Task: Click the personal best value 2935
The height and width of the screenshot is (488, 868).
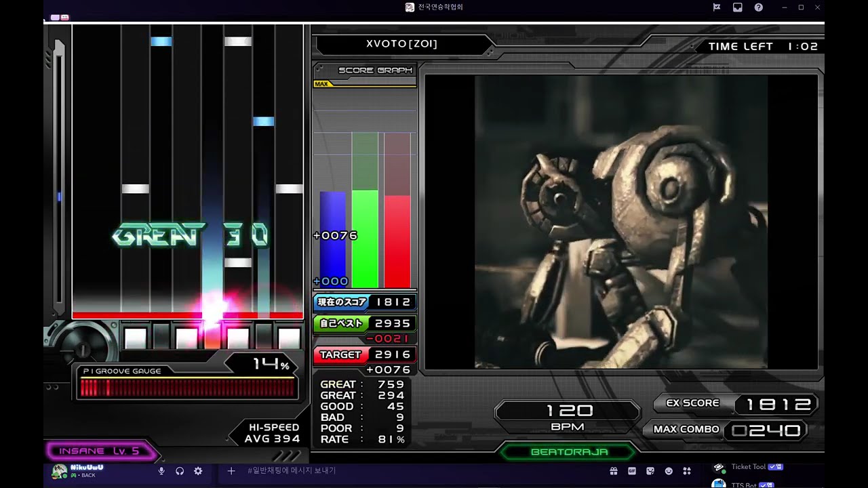Action: tap(393, 323)
